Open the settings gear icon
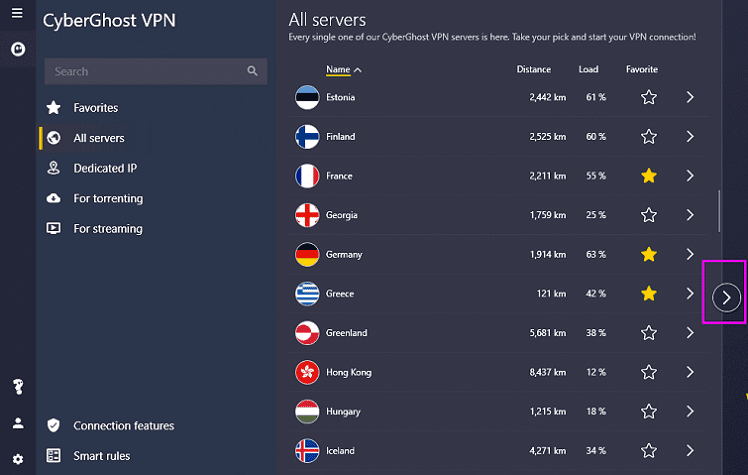 [x=18, y=459]
